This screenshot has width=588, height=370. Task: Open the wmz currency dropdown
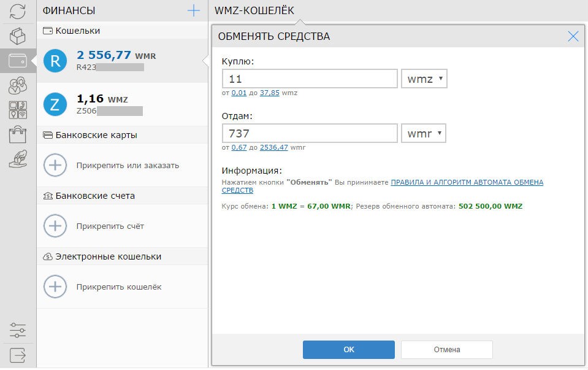coord(424,78)
